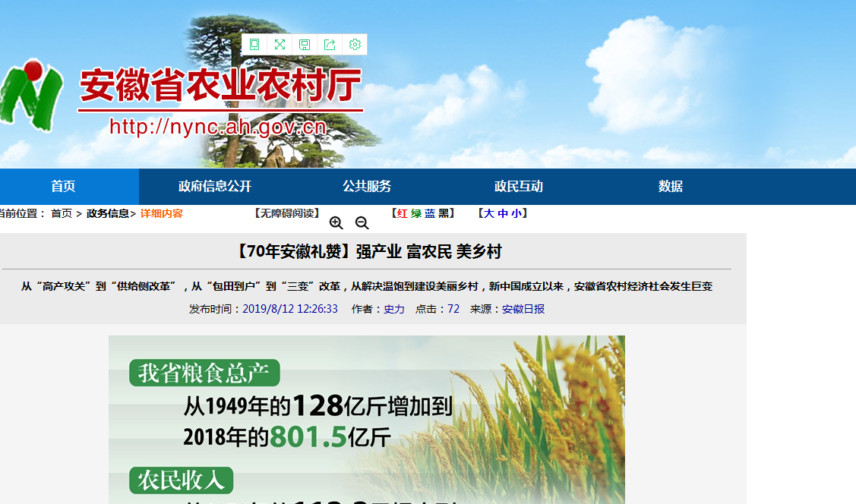The height and width of the screenshot is (504, 856).
Task: Select the medium 中 font size
Action: [503, 213]
